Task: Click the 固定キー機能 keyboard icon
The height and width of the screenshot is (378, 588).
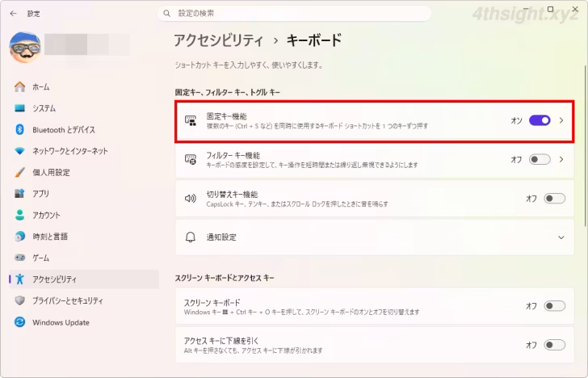Action: pyautogui.click(x=191, y=120)
